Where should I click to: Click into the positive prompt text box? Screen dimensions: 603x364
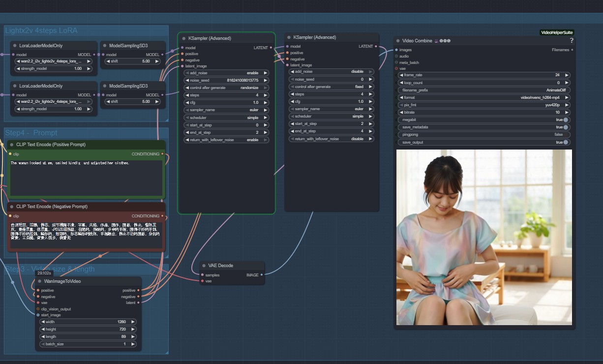[86, 177]
